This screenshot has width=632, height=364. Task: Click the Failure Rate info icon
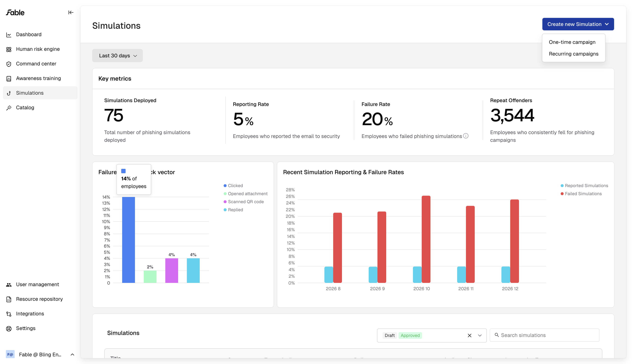click(x=466, y=136)
